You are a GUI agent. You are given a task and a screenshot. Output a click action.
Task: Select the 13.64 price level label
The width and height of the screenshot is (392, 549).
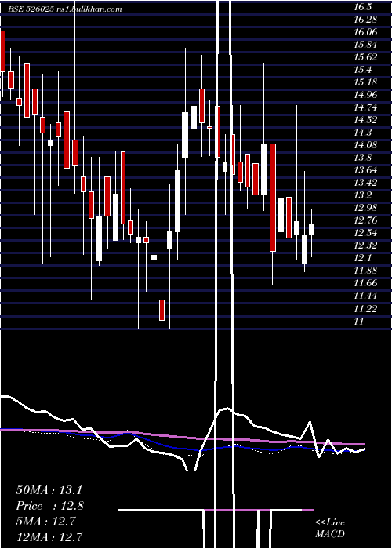[365, 170]
